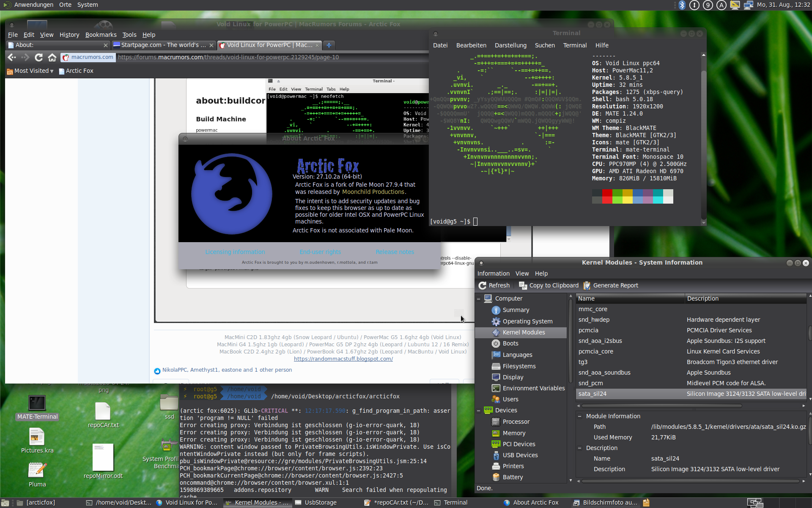
Task: Open Bookmarks menu in browser
Action: coord(101,35)
